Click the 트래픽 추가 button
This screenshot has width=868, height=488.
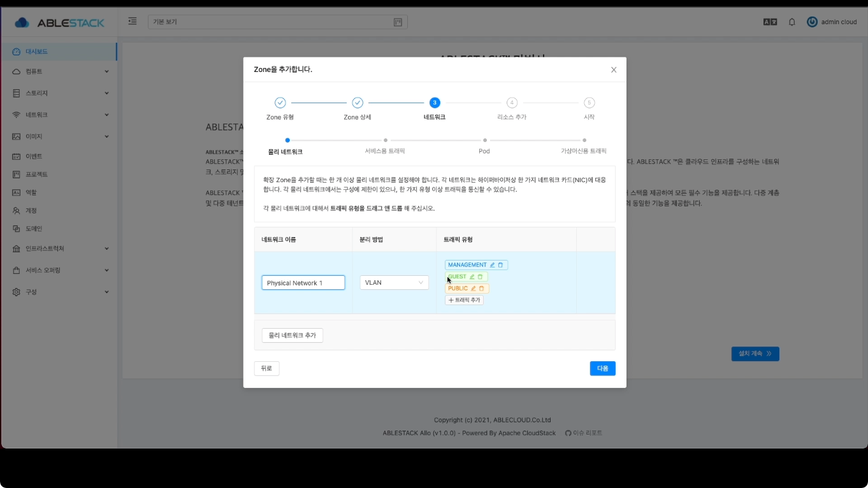click(464, 300)
